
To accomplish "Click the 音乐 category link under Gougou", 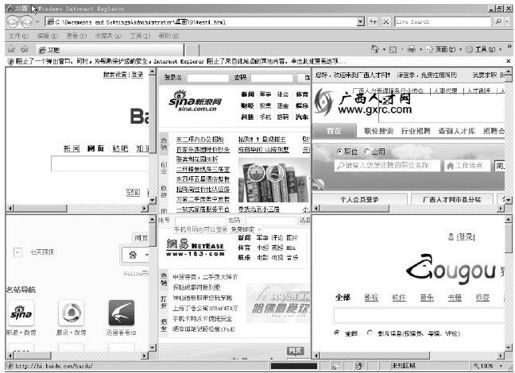I will [427, 297].
